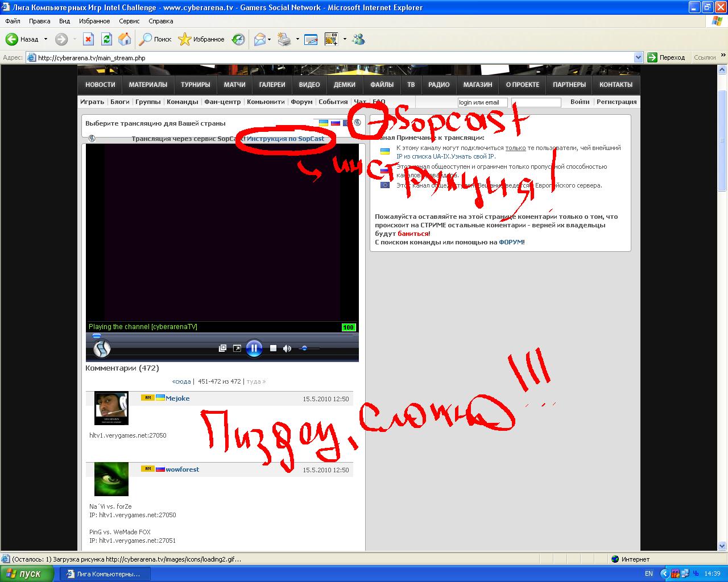Open the Правка menu
This screenshot has width=728, height=582.
[x=40, y=21]
